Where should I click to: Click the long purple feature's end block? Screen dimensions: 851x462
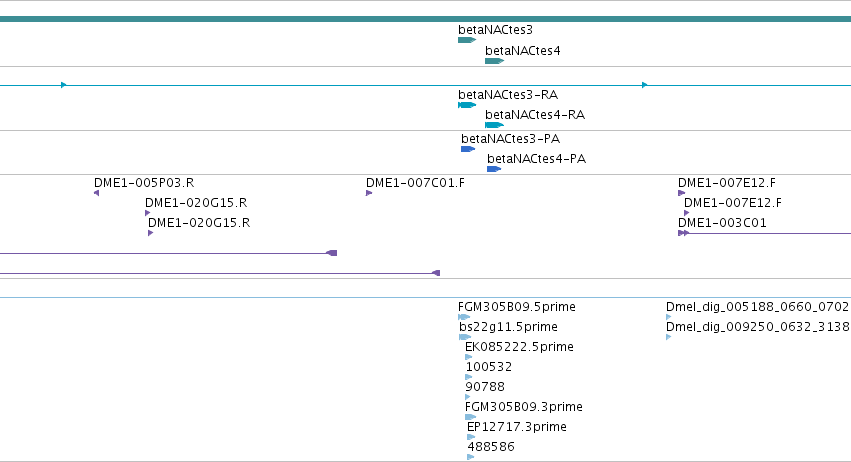click(x=332, y=253)
